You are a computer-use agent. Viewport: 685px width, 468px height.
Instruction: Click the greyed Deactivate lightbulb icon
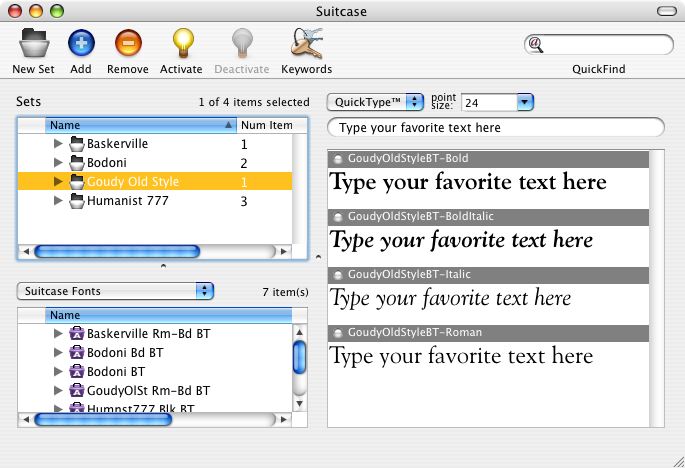click(242, 43)
